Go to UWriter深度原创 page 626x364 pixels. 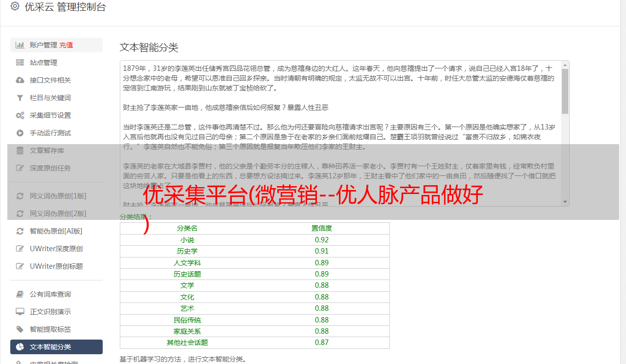[x=56, y=249]
